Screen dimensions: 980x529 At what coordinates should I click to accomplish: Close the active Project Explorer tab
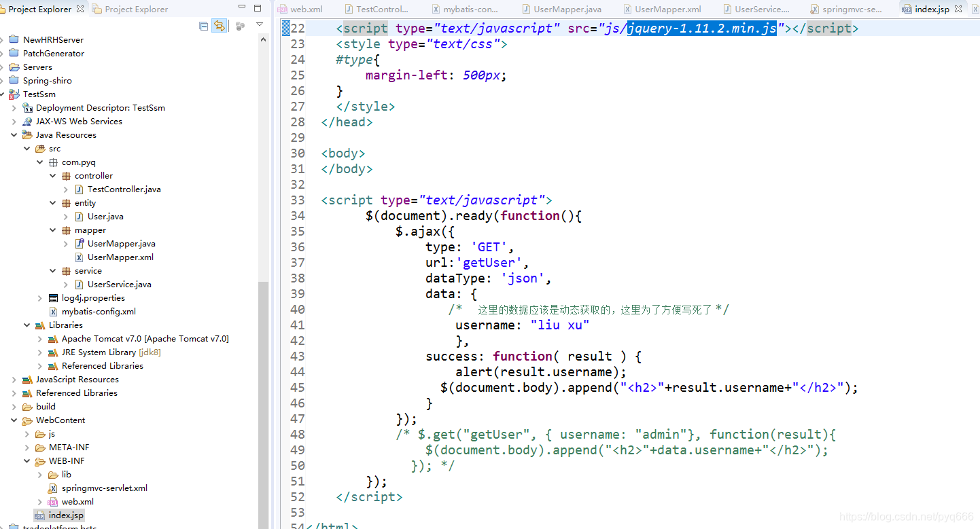(80, 9)
